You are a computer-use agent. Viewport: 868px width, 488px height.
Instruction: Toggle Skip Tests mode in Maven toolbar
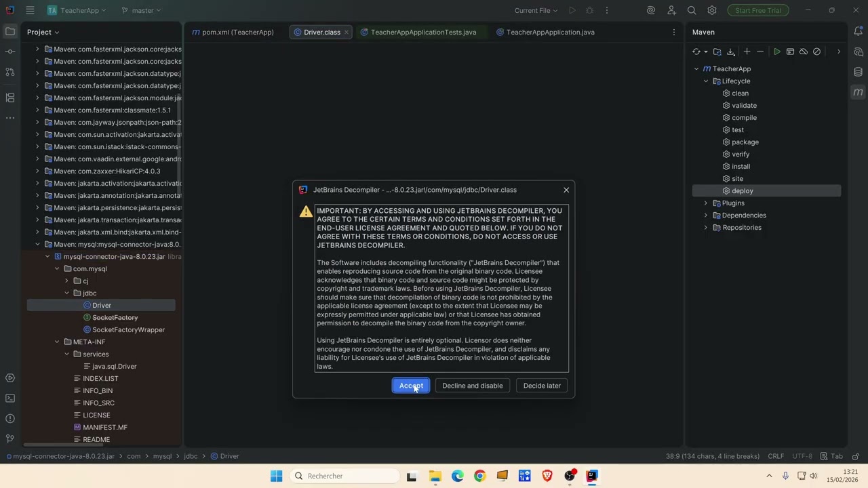click(816, 52)
